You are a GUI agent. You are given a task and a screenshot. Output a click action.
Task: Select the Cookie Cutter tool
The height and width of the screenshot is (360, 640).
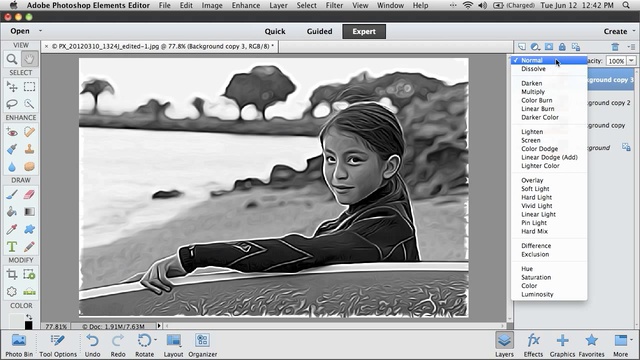coord(12,292)
